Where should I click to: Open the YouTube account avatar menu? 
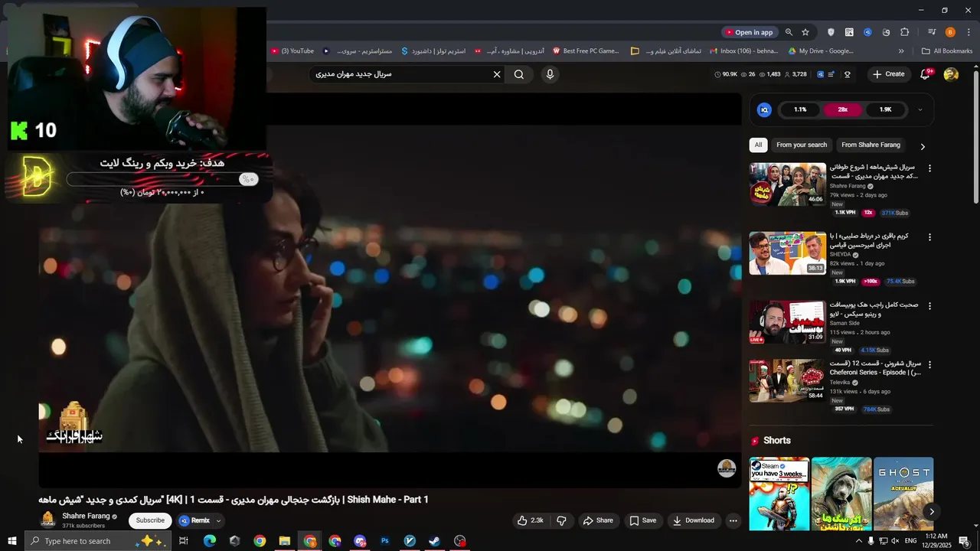[951, 74]
